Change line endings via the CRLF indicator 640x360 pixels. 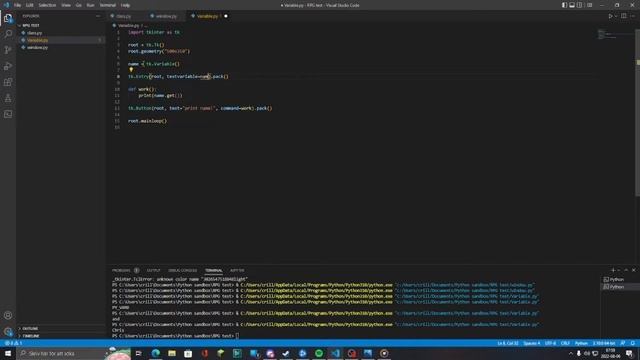point(565,343)
